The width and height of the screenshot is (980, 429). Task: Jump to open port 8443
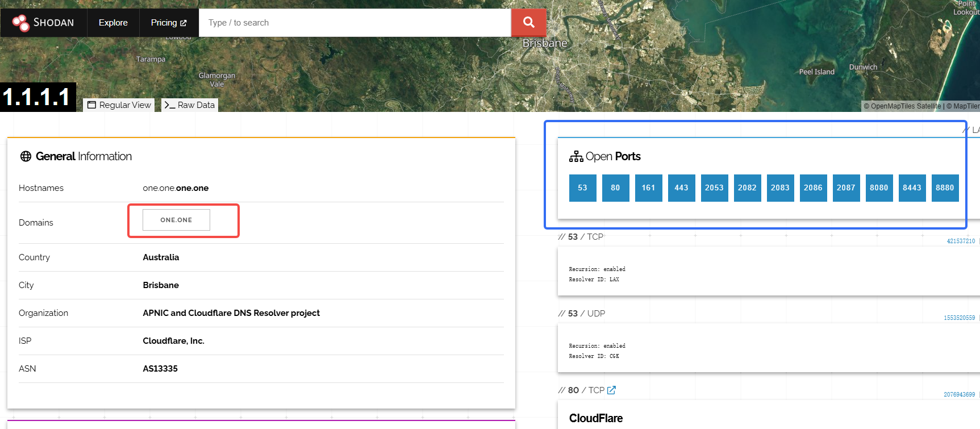tap(912, 188)
